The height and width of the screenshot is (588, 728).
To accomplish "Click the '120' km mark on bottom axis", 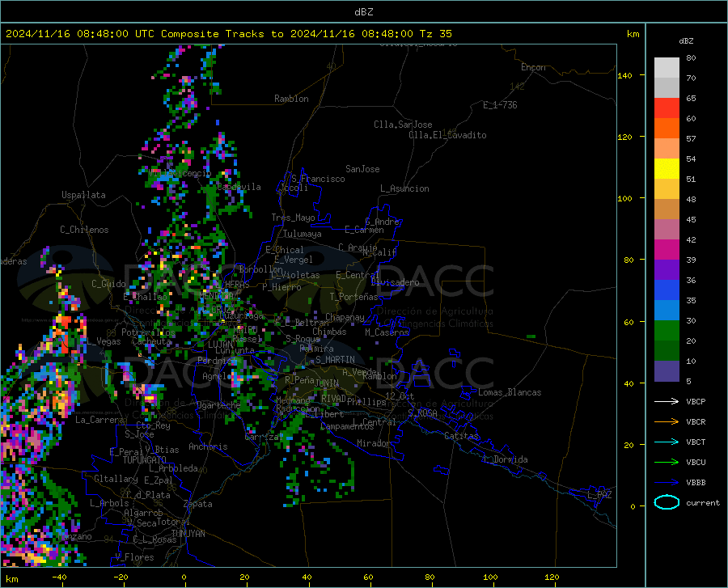I will [552, 577].
